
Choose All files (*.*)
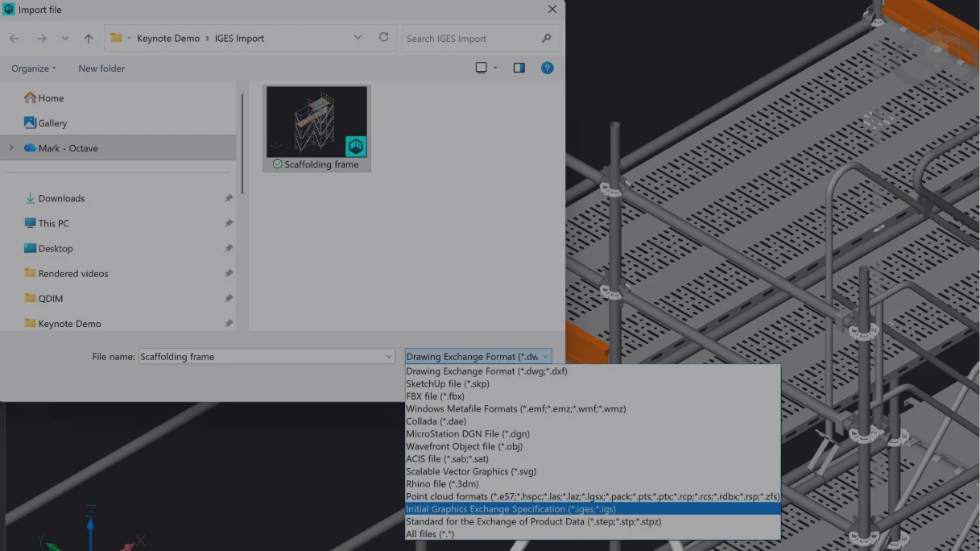tap(593, 534)
